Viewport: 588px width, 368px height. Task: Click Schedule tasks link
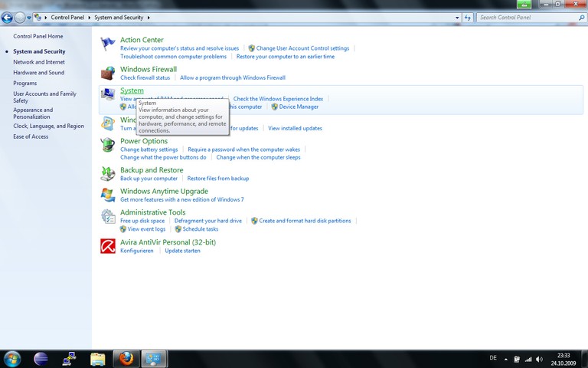click(201, 229)
